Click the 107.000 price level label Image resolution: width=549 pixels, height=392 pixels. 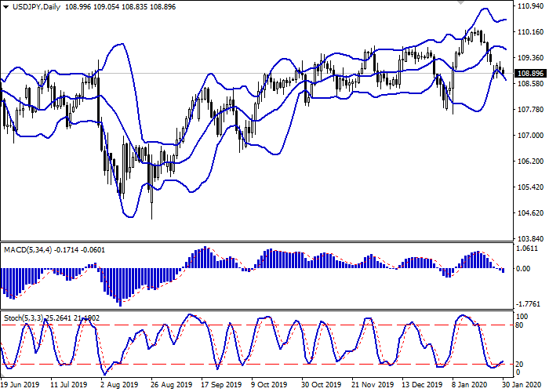(531, 136)
